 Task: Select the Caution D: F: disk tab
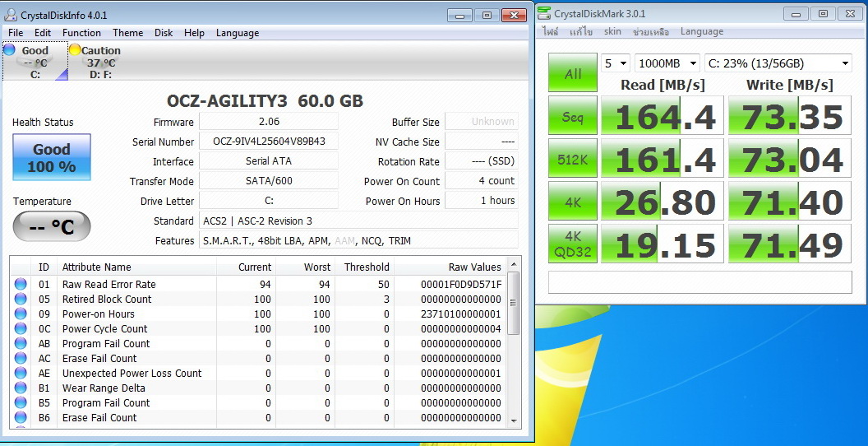click(99, 61)
